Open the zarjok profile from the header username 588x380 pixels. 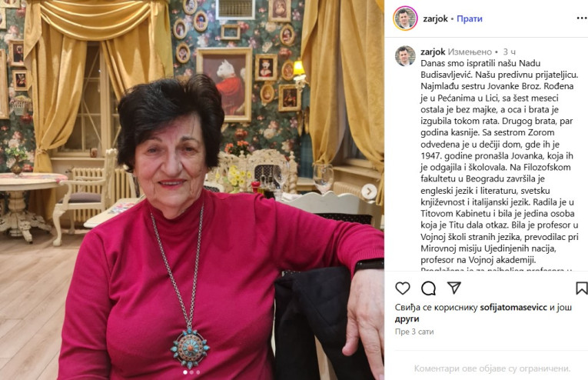(x=435, y=18)
